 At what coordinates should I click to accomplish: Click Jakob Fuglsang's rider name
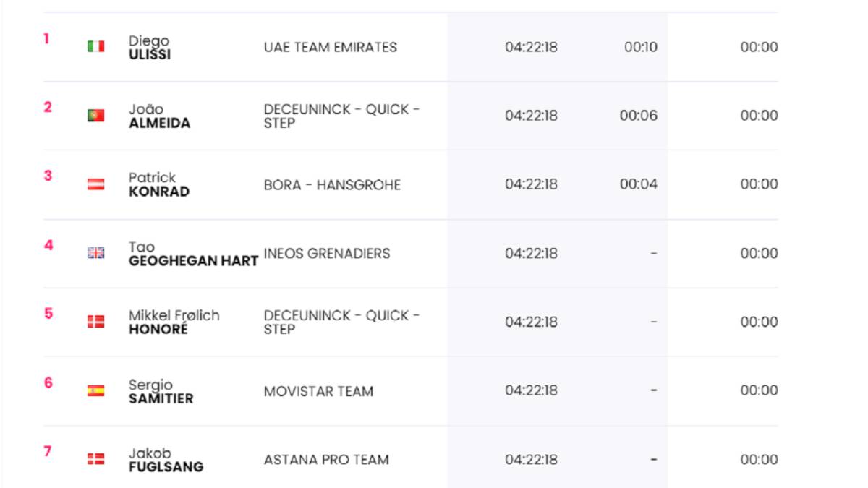tap(166, 460)
